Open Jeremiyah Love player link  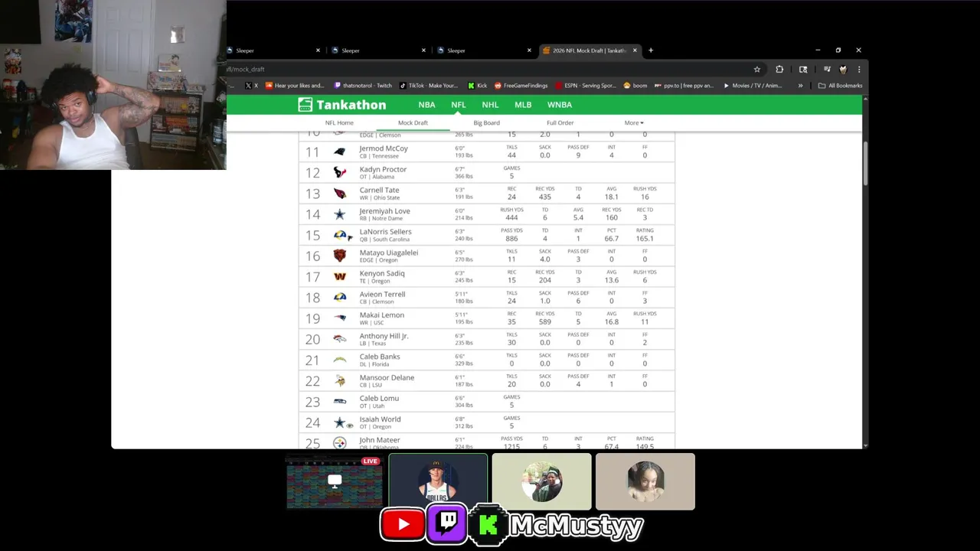click(384, 211)
